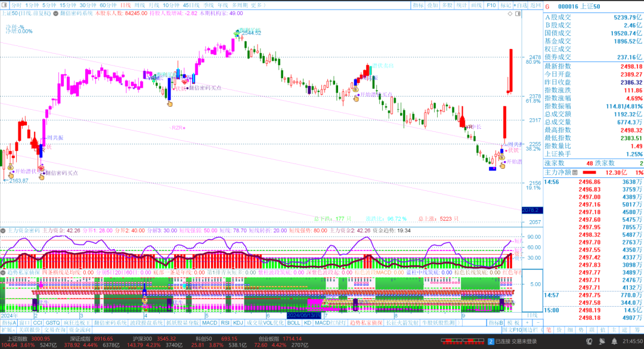The image size is (644, 349).
Task: Click the minus zoom button beside 模板
Action: coord(538,323)
